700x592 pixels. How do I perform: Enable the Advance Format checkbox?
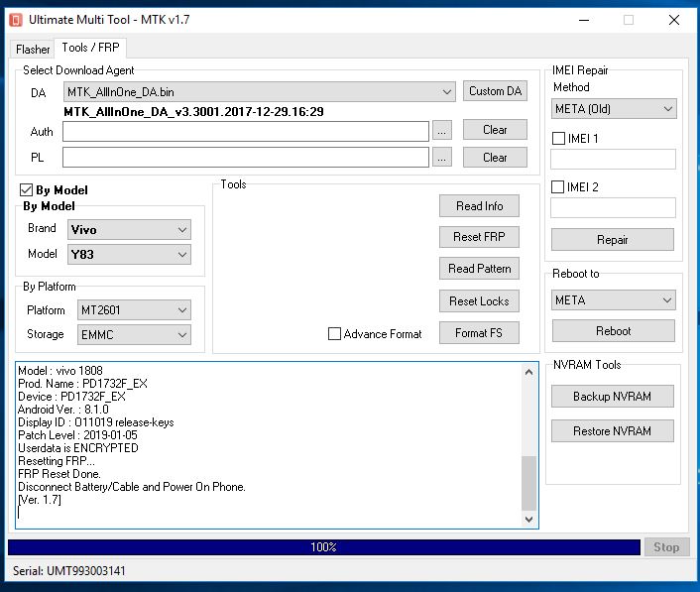pos(334,334)
